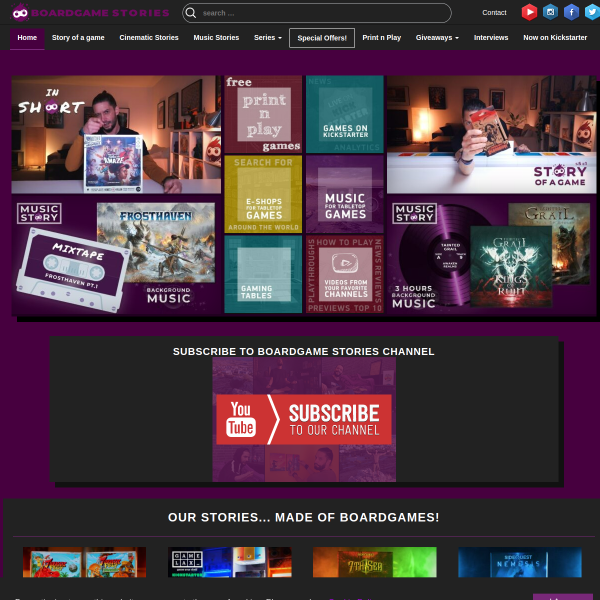
Task: Open the YouTube social icon in header
Action: point(529,12)
